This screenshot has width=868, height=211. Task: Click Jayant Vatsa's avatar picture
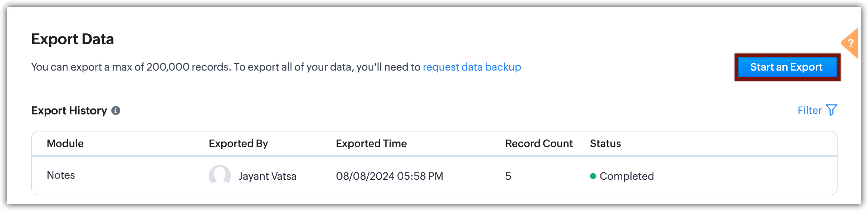click(220, 175)
